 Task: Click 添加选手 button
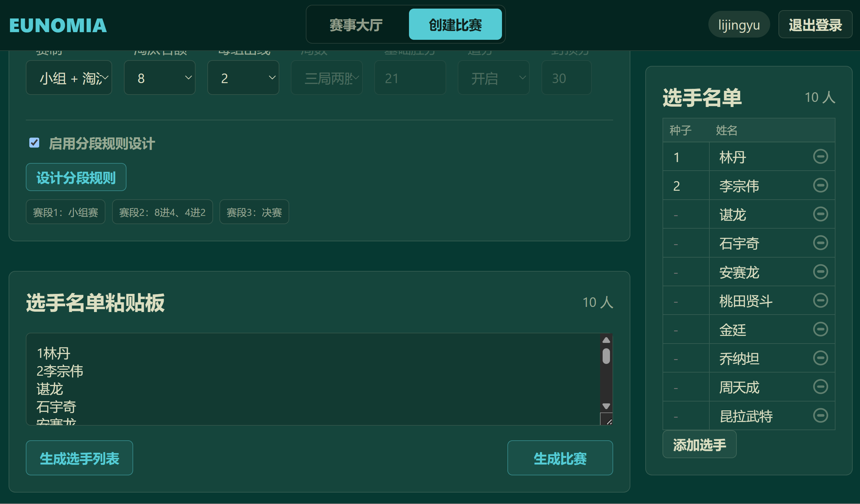(x=699, y=444)
